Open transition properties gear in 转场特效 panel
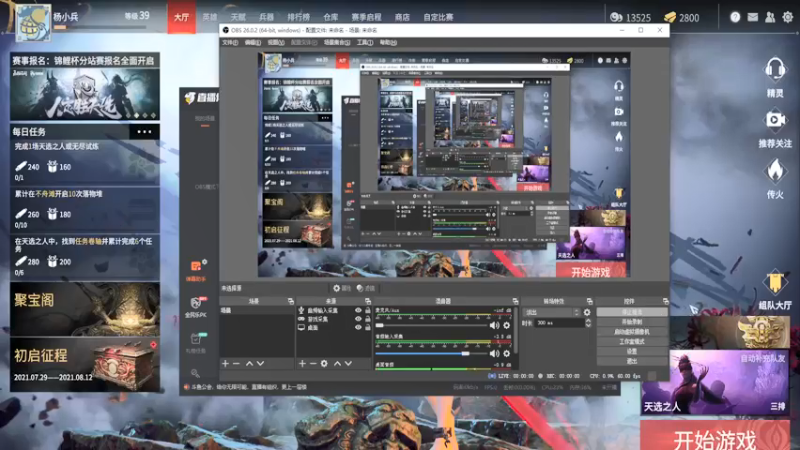The width and height of the screenshot is (800, 450). coord(587,312)
